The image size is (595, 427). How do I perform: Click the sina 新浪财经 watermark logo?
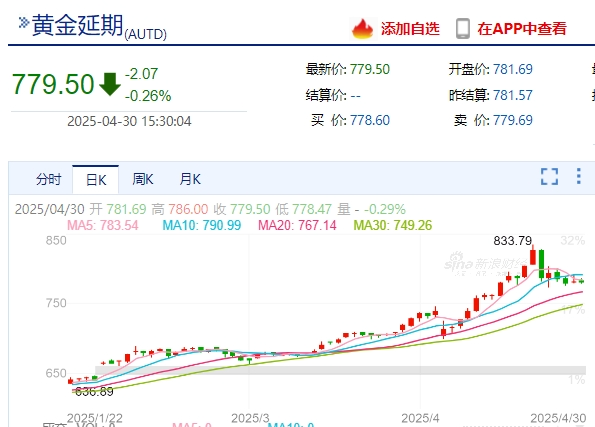(x=486, y=263)
